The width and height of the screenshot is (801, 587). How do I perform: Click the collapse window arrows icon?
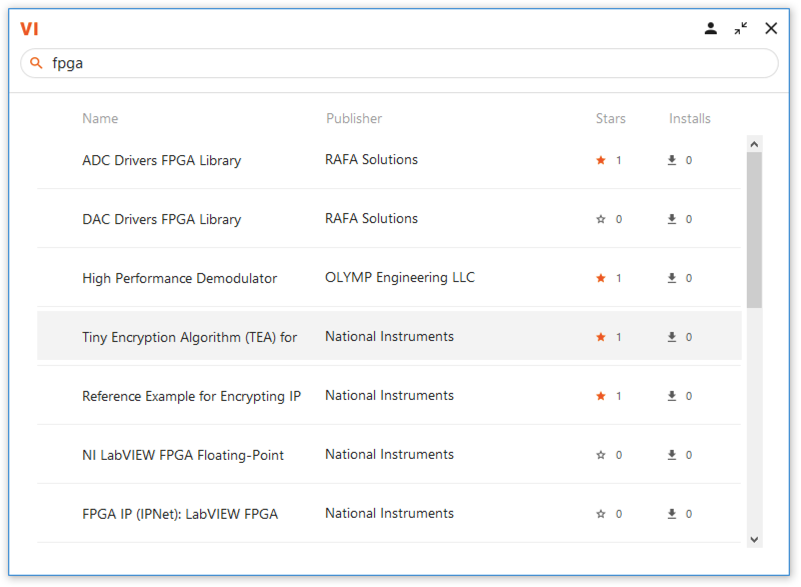click(741, 28)
